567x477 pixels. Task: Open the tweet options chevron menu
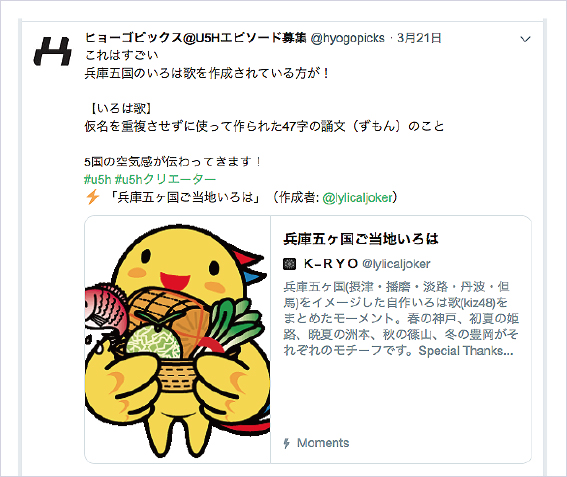pos(525,39)
